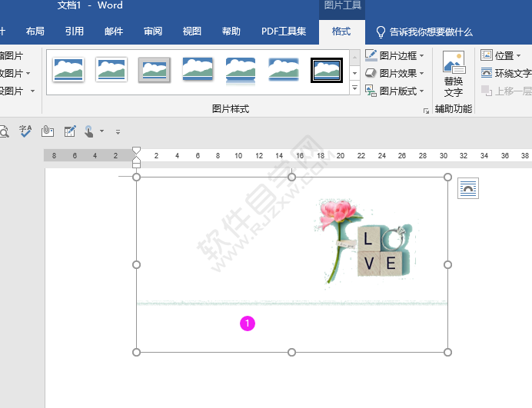Click the top-middle resize handle of the picture

tap(292, 177)
